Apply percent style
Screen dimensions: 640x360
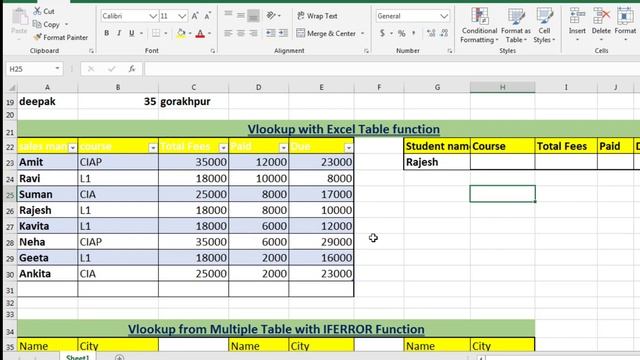(x=402, y=33)
